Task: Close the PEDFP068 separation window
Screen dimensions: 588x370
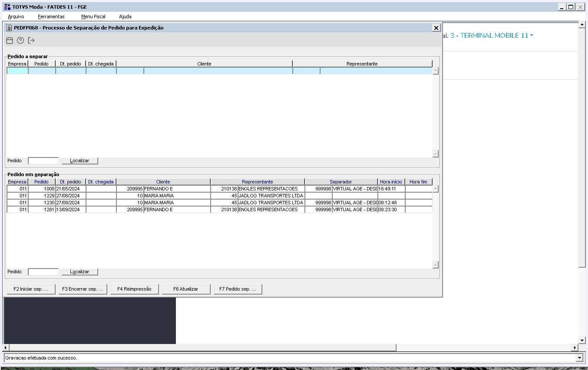Action: tap(436, 28)
